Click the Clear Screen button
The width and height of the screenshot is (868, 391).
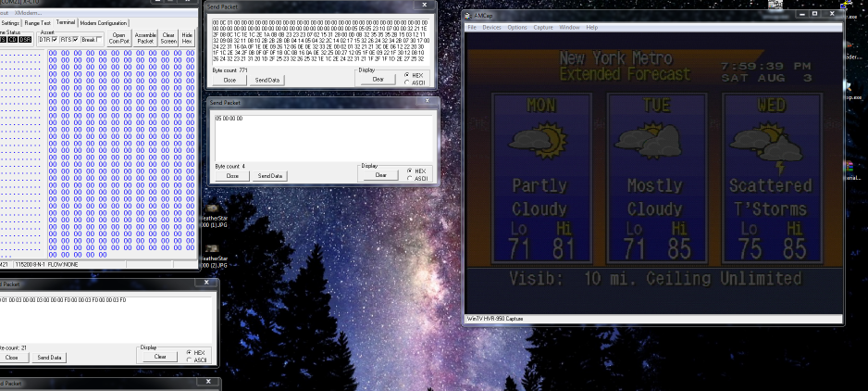(168, 38)
